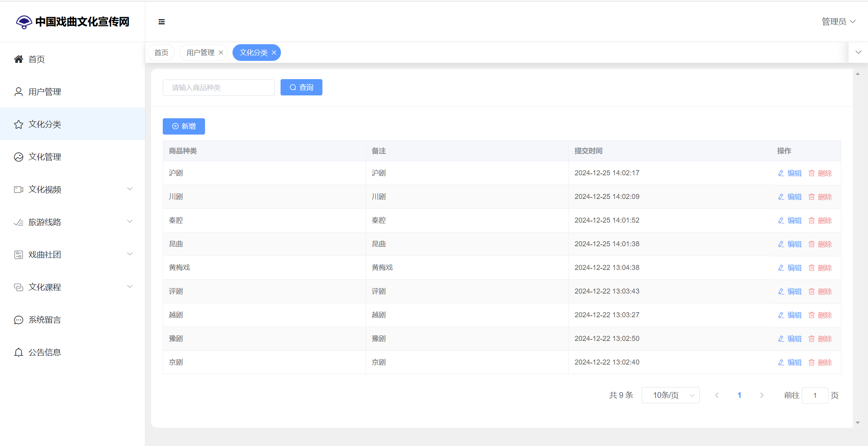Switch to the 首页 tab
The image size is (868, 446).
[161, 53]
